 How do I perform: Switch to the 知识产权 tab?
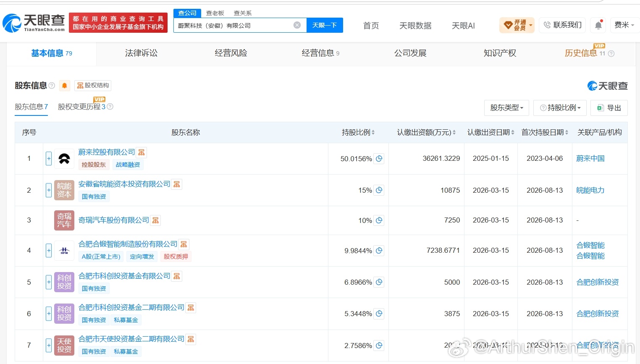click(x=500, y=53)
